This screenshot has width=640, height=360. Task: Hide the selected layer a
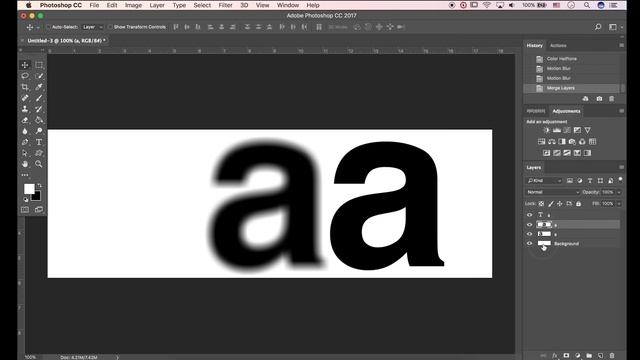point(529,224)
